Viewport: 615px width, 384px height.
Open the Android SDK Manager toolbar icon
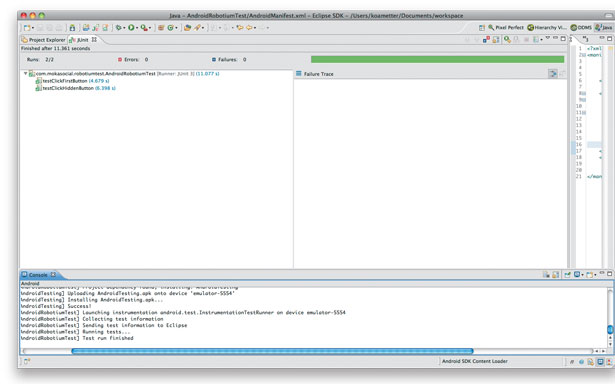[x=73, y=28]
